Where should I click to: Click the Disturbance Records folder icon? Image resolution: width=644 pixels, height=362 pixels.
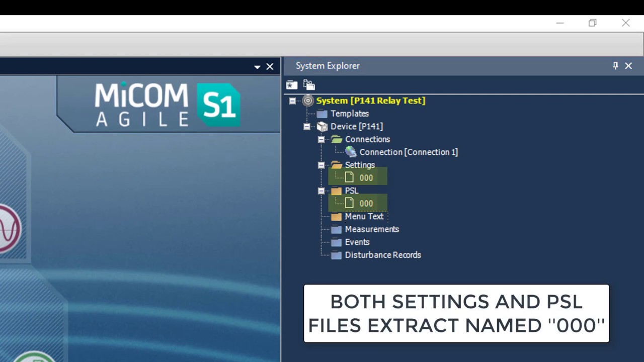[337, 255]
